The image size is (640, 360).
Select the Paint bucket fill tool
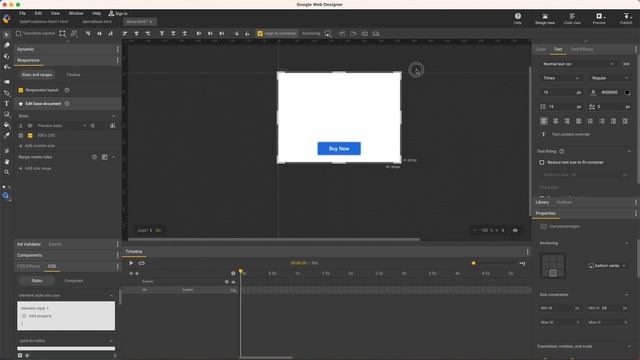coord(7,125)
